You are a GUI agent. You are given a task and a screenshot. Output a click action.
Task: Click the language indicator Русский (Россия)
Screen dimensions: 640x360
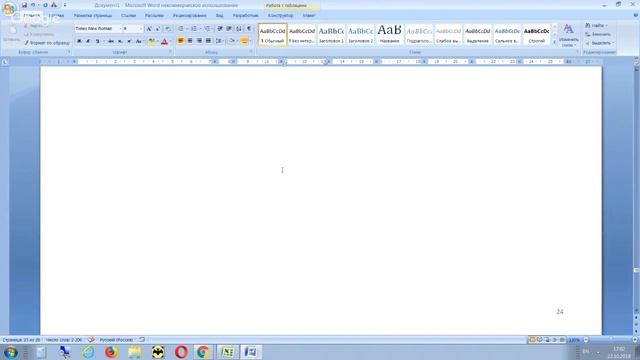coord(116,340)
